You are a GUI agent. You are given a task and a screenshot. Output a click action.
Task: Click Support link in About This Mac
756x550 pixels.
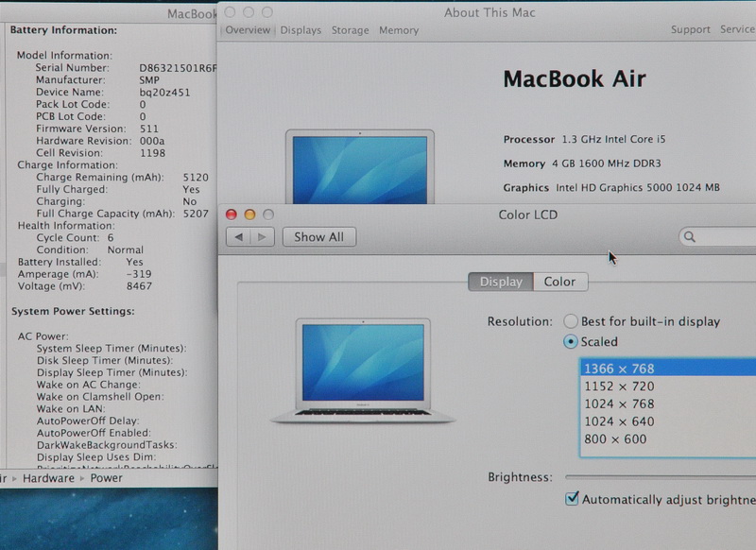click(x=691, y=30)
